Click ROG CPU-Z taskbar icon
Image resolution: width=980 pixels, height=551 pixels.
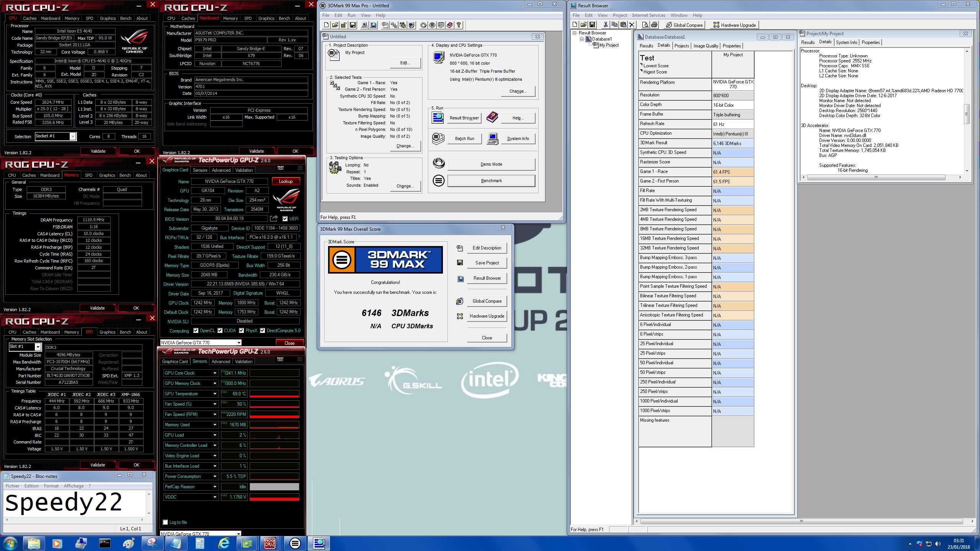tap(270, 543)
